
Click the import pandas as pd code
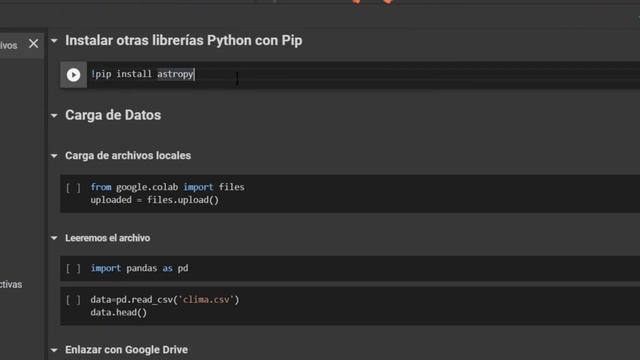click(139, 269)
